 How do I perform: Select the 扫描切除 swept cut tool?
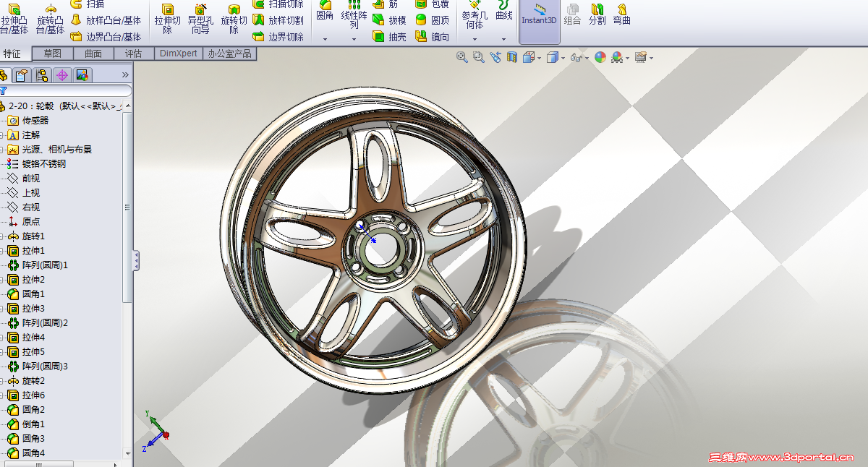click(x=278, y=4)
